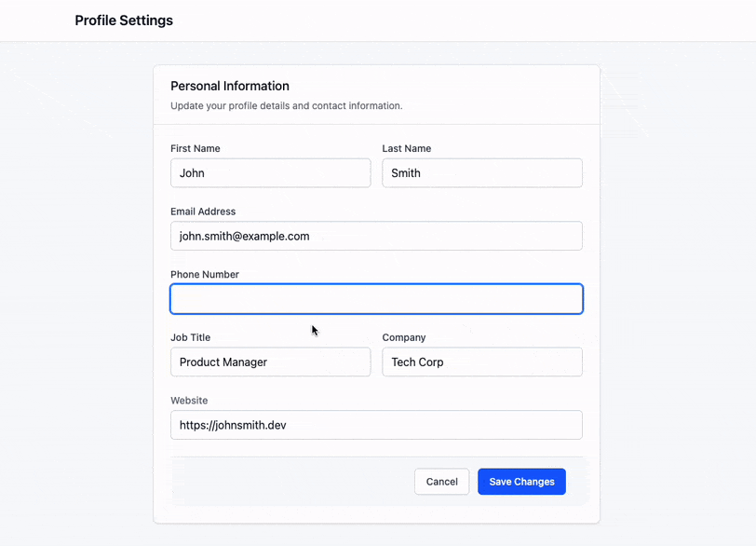Click the Company label

(404, 337)
